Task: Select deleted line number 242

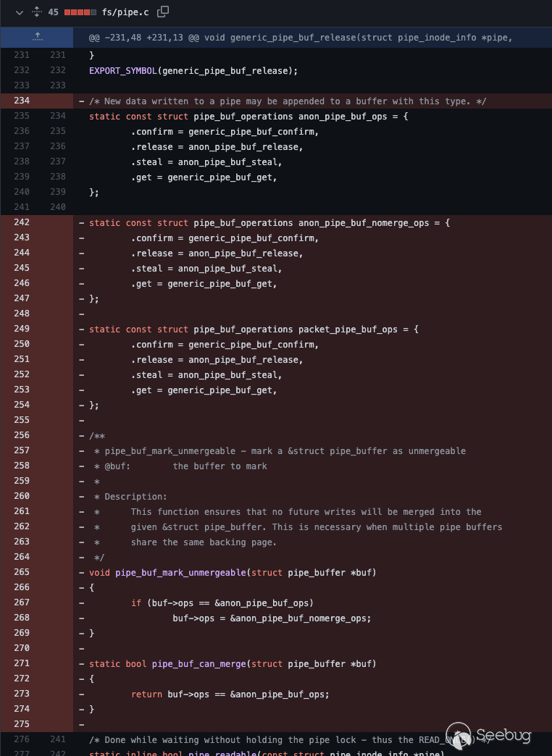Action: [x=22, y=222]
